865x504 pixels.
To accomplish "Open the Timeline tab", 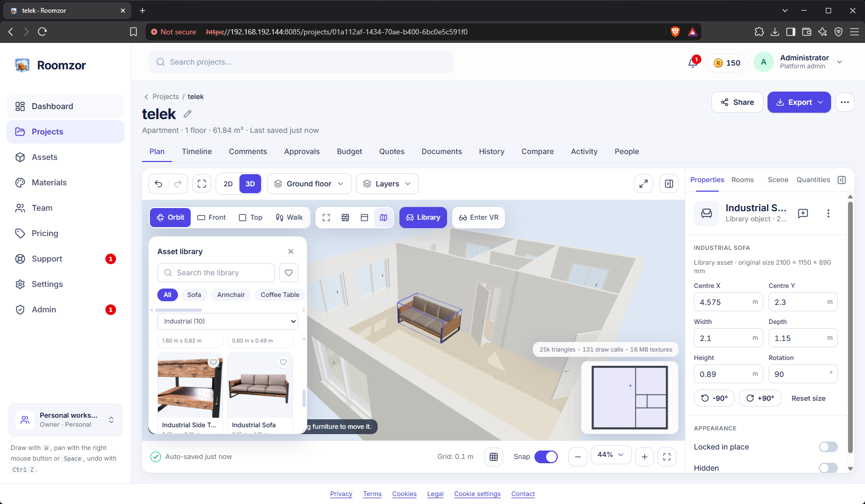I will click(x=197, y=151).
